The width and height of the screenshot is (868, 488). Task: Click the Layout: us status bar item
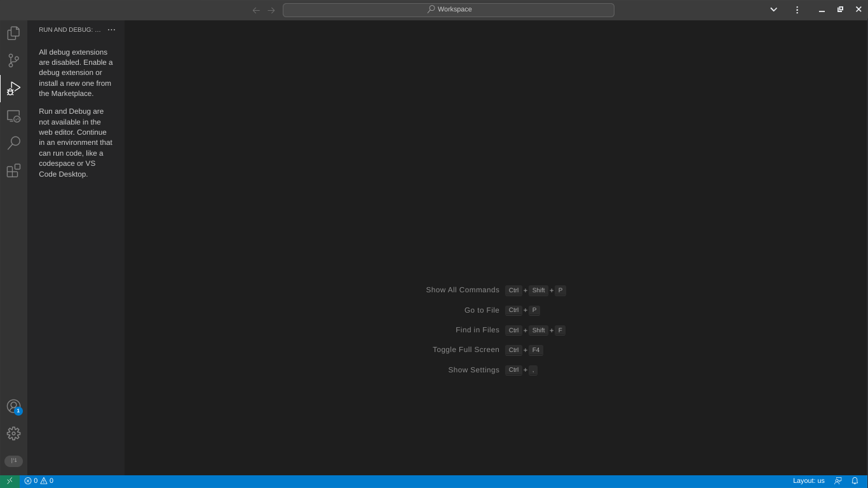coord(809,481)
